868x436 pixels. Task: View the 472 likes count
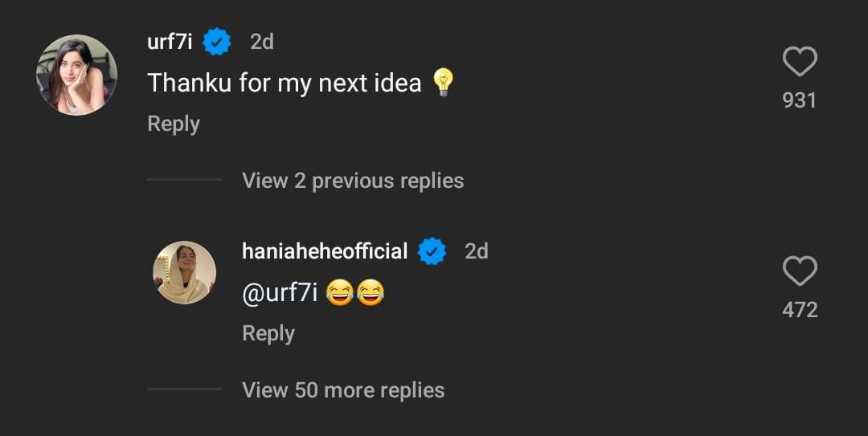pyautogui.click(x=800, y=310)
